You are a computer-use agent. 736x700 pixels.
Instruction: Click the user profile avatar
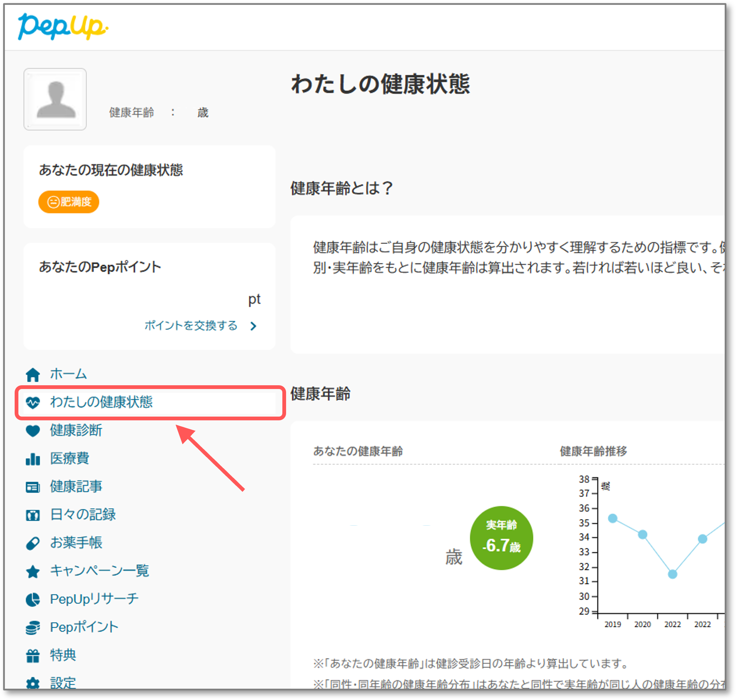tap(55, 99)
